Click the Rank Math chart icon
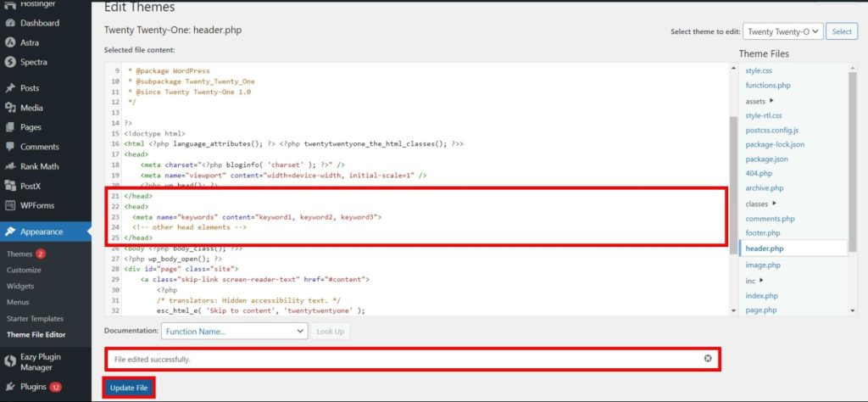This screenshot has width=868, height=402. [x=9, y=166]
